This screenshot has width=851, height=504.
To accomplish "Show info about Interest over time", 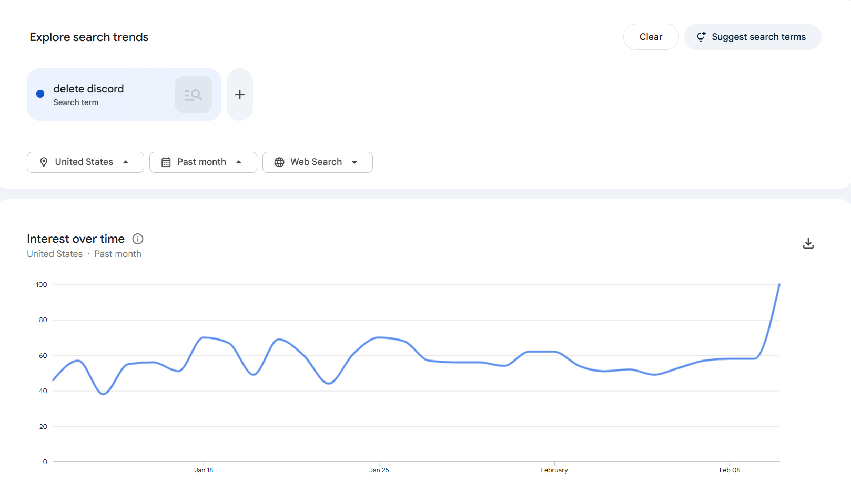I will 138,239.
